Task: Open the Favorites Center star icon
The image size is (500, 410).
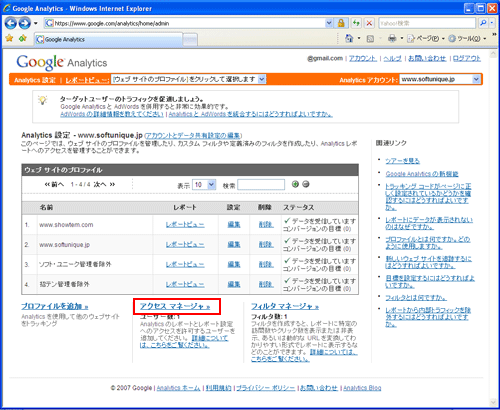Action: (x=9, y=38)
